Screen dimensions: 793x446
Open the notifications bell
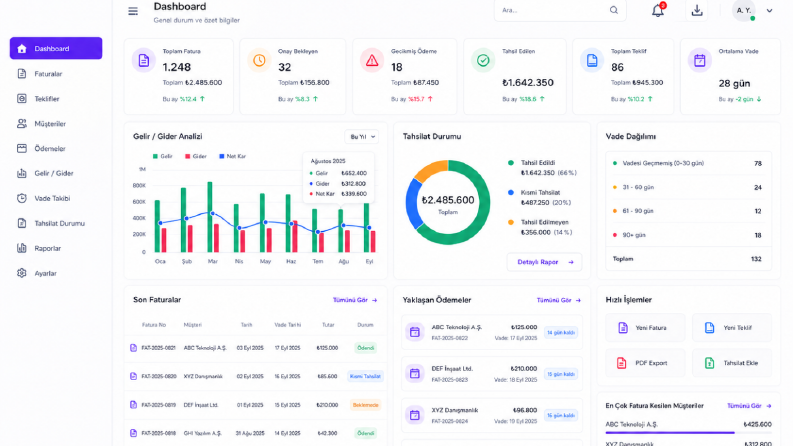657,10
